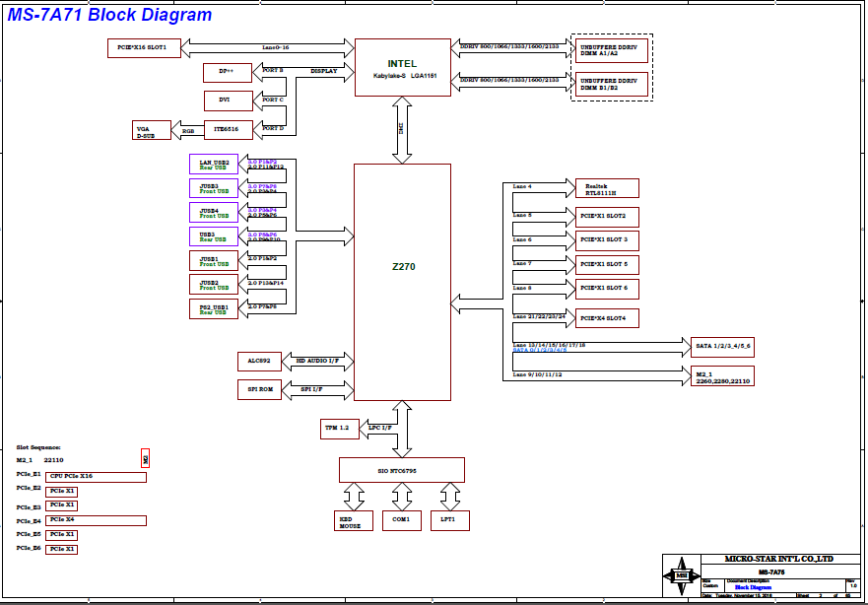This screenshot has width=868, height=605.
Task: Click the "SPI I/F" arrow label
Action: point(311,389)
